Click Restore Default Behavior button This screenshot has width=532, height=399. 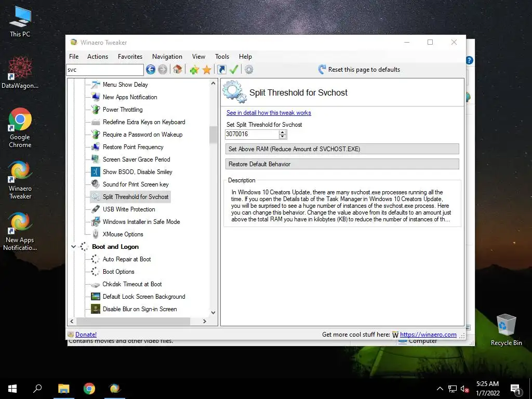[x=342, y=164]
